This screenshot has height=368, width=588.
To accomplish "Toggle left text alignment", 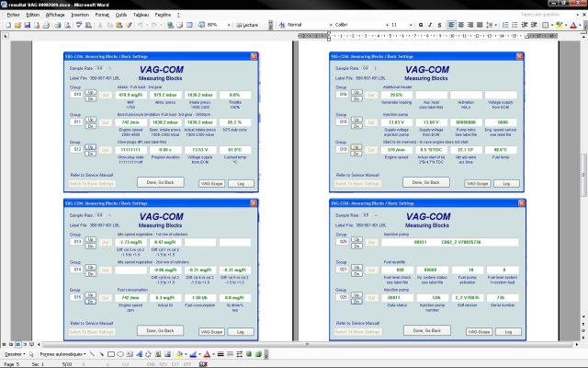I will 451,25.
